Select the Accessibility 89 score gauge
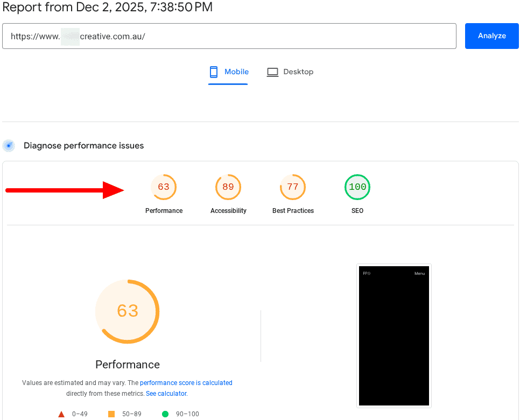Viewport: 520px width, 420px height. pyautogui.click(x=228, y=188)
